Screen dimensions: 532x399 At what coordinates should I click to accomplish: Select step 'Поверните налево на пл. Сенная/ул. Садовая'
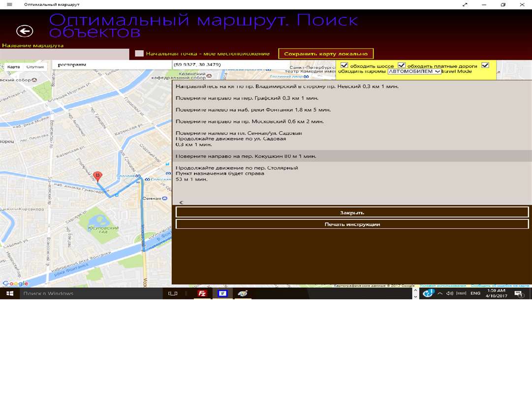[x=352, y=138]
